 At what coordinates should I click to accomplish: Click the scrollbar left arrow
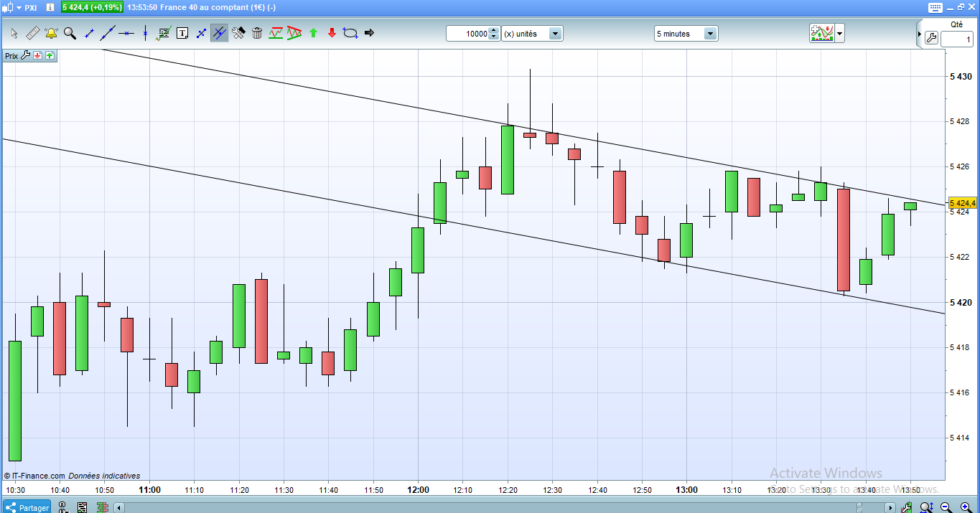[121, 507]
